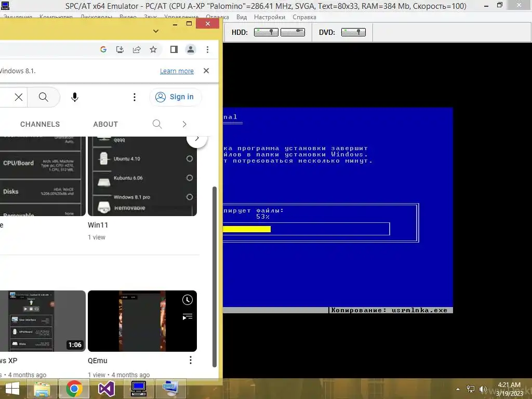Open the volume speaker tray icon

(483, 389)
